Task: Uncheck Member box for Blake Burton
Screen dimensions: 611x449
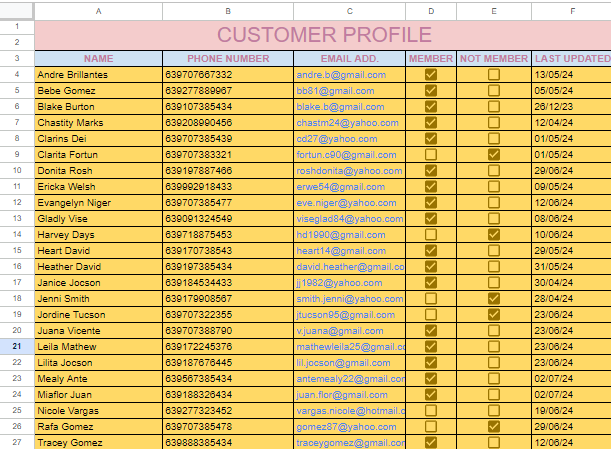Action: (x=431, y=106)
